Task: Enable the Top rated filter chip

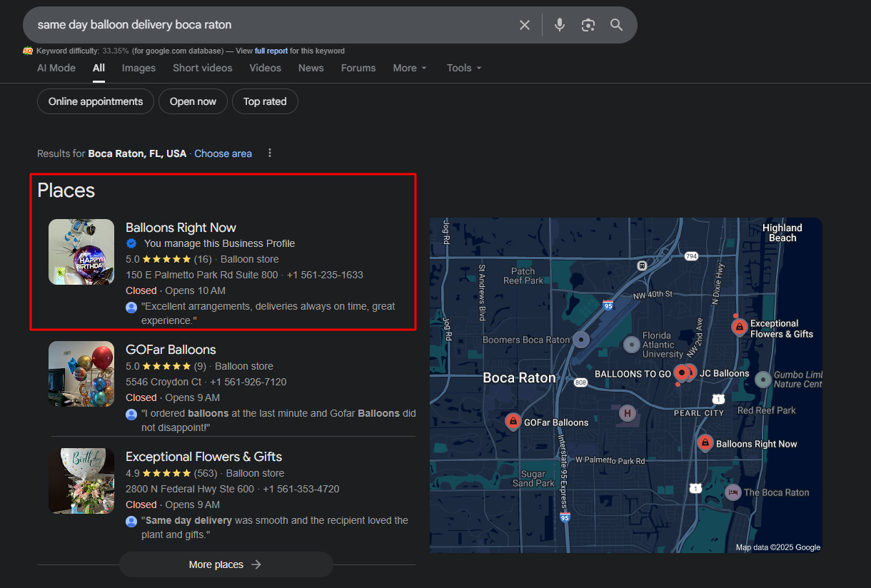Action: point(265,101)
